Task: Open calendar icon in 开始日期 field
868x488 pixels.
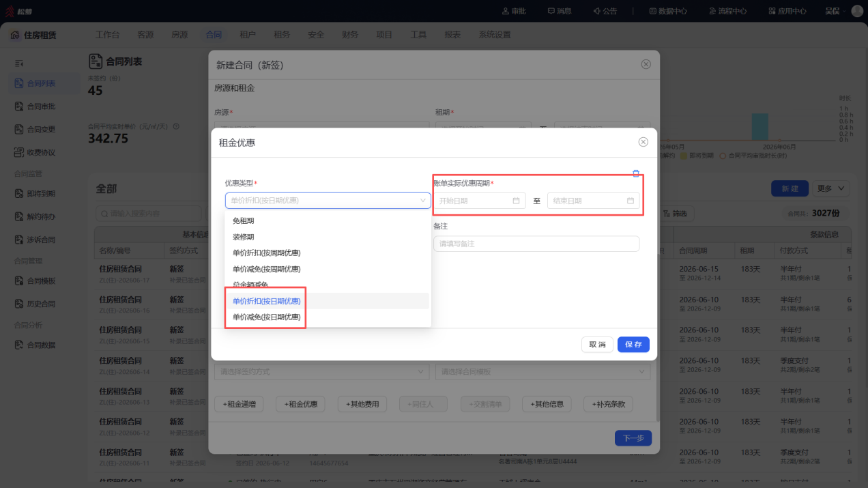Action: [516, 201]
